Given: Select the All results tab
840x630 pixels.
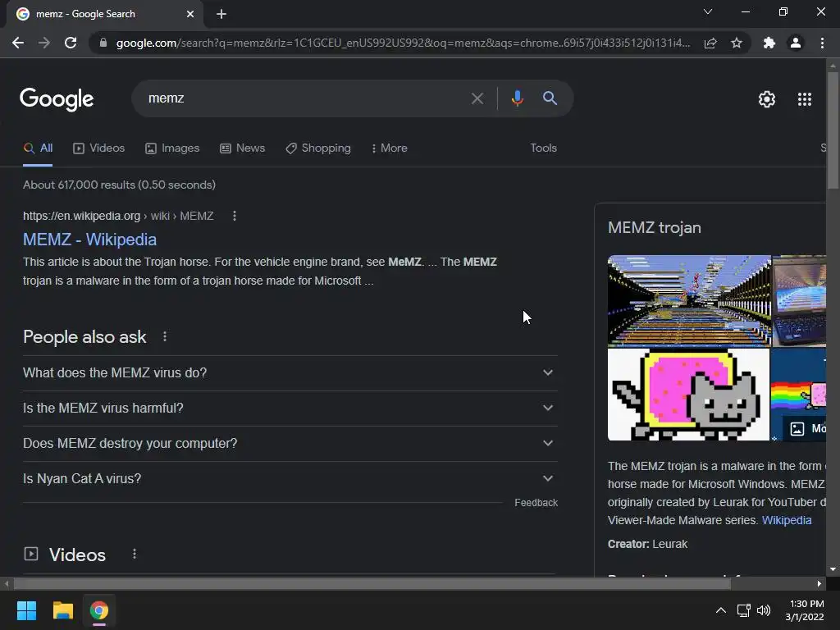Looking at the screenshot, I should click(x=38, y=148).
